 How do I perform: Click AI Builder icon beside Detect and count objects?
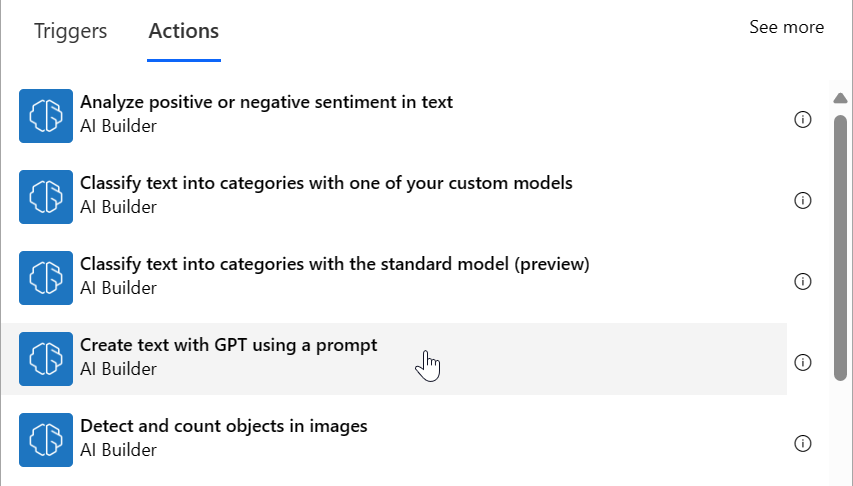click(x=46, y=439)
